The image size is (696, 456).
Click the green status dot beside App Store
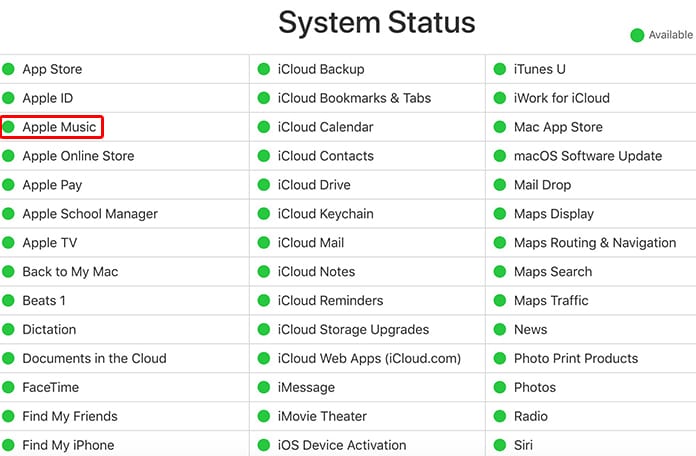pos(8,69)
